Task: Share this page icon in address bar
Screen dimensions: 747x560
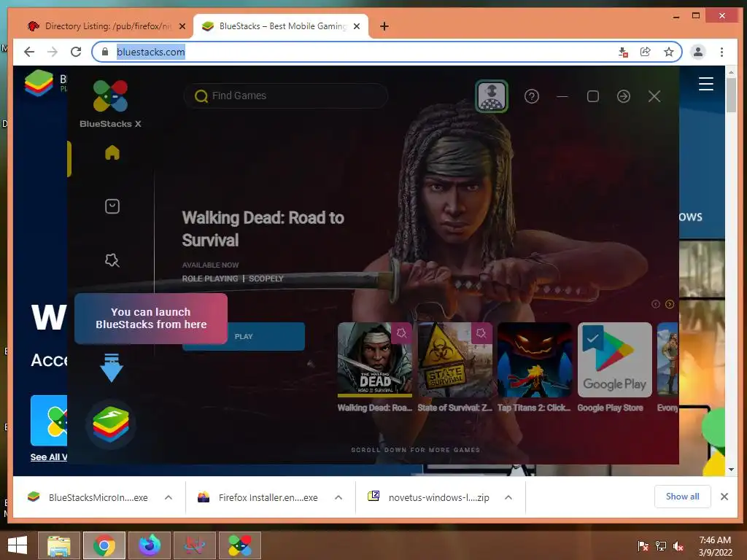Action: coord(646,52)
